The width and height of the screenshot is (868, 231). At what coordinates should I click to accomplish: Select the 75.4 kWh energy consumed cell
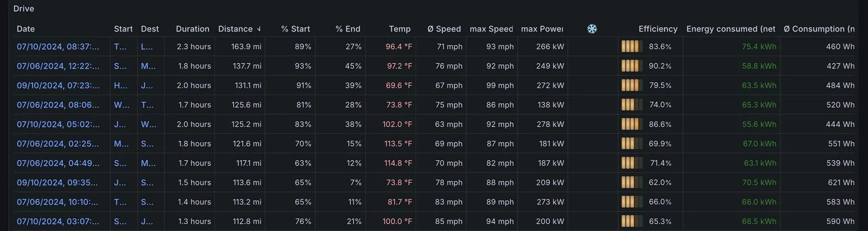click(x=759, y=47)
